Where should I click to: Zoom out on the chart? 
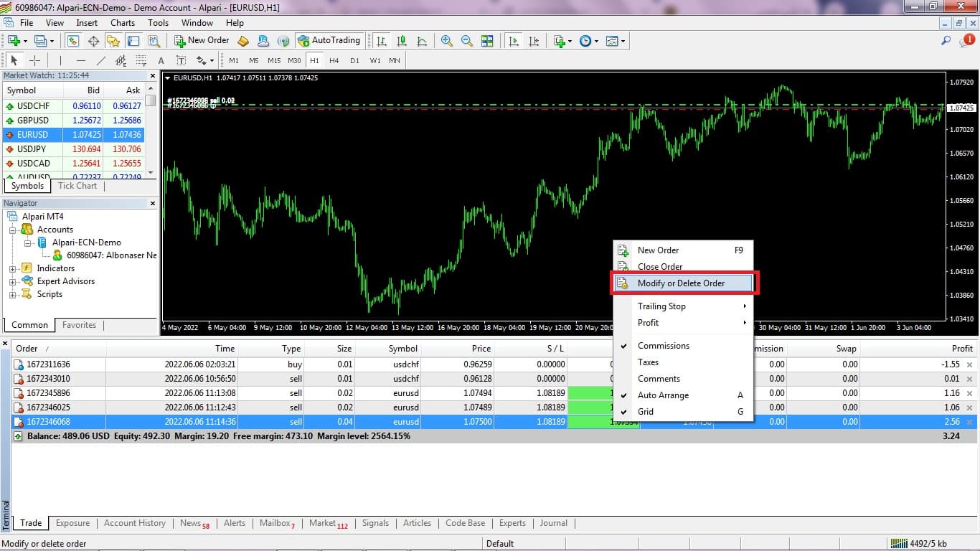pyautogui.click(x=467, y=41)
